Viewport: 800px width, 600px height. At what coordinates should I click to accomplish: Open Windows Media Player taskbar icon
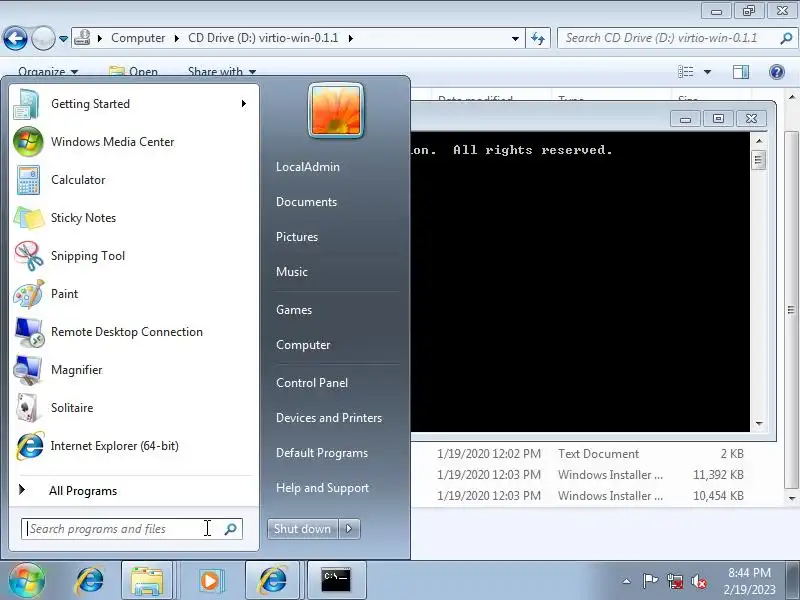coord(210,580)
